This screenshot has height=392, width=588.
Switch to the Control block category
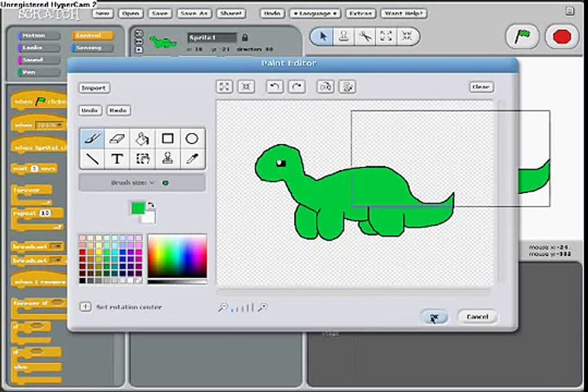tap(93, 35)
